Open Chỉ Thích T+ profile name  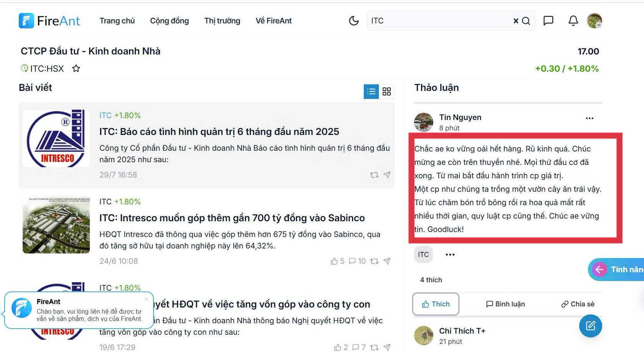point(462,331)
